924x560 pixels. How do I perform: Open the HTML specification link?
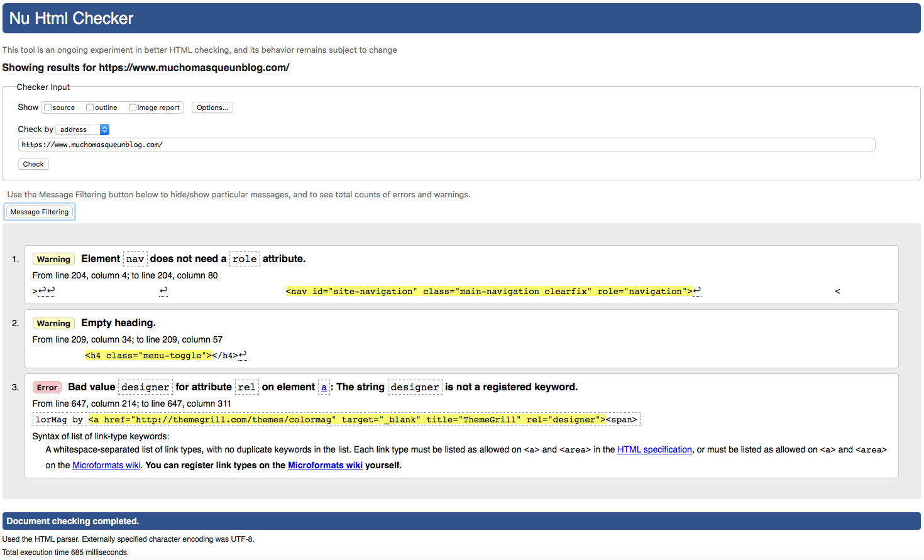[654, 449]
